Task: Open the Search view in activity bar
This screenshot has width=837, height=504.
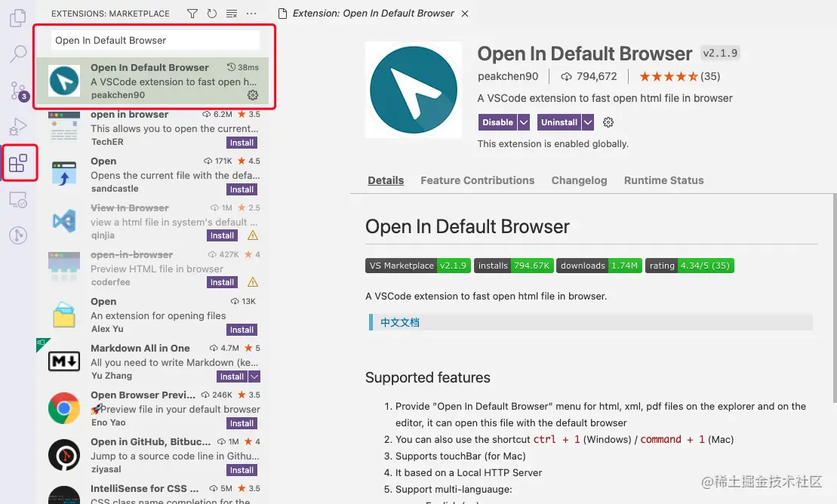Action: point(17,54)
